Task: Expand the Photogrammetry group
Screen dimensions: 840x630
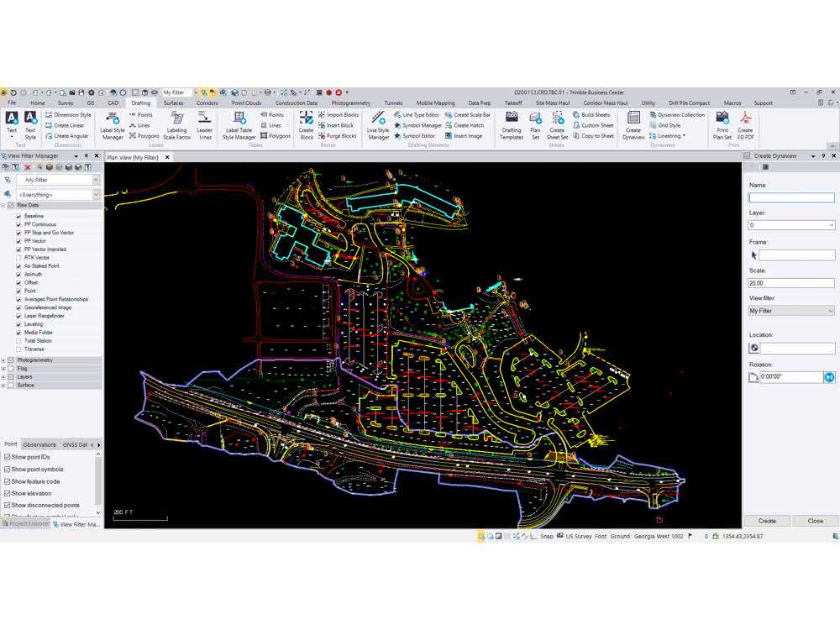Action: pos(3,360)
